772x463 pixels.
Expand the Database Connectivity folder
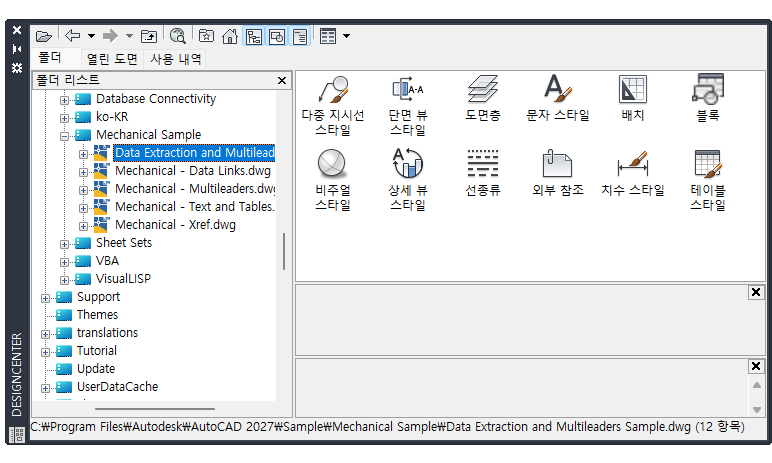click(x=64, y=100)
